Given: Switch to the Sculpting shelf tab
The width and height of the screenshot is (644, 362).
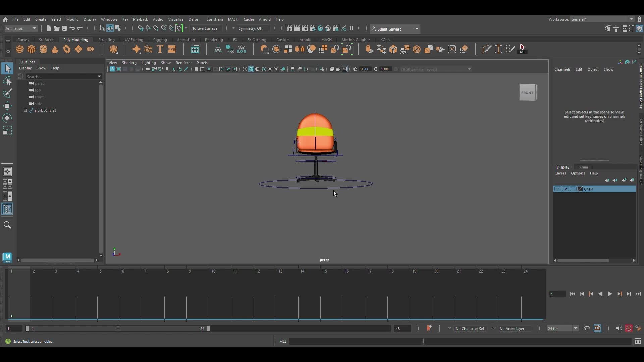Looking at the screenshot, I should coord(106,40).
